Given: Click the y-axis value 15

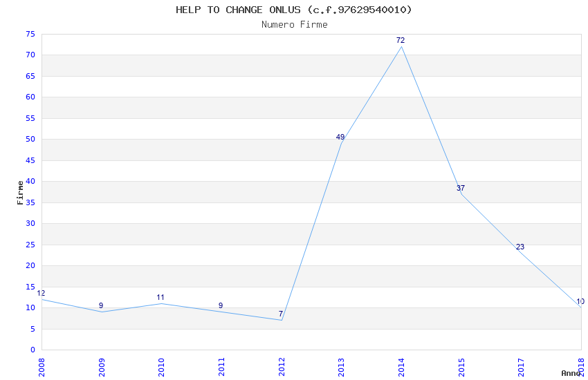Looking at the screenshot, I should (x=30, y=287).
